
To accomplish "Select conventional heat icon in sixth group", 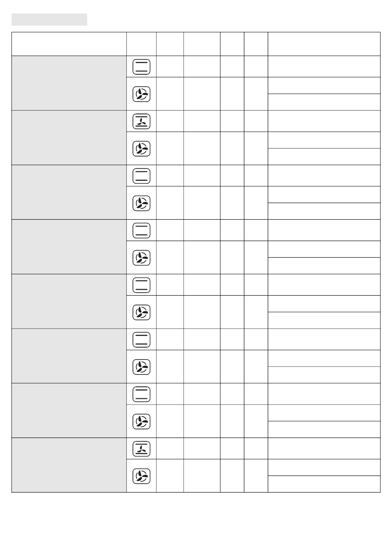I will 142,339.
